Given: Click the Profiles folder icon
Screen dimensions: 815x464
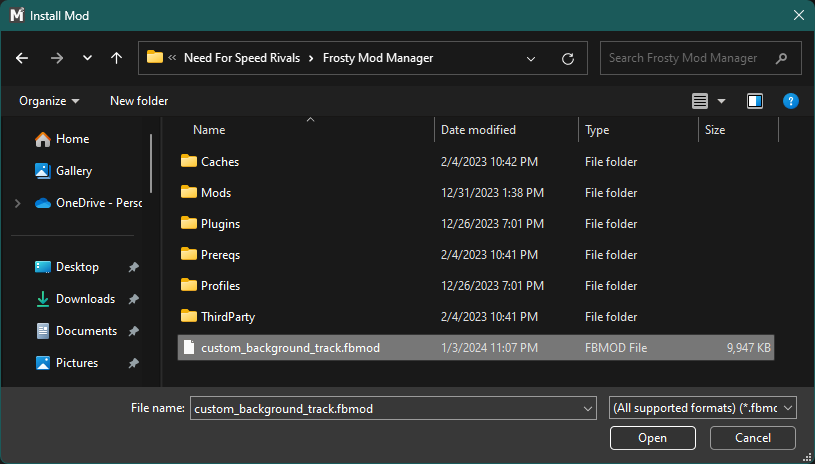Looking at the screenshot, I should 189,285.
